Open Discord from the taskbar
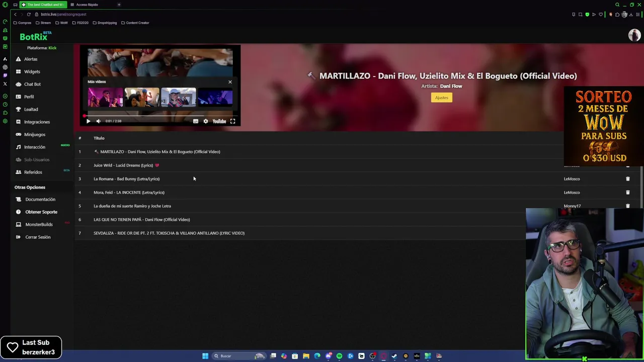 point(328,356)
